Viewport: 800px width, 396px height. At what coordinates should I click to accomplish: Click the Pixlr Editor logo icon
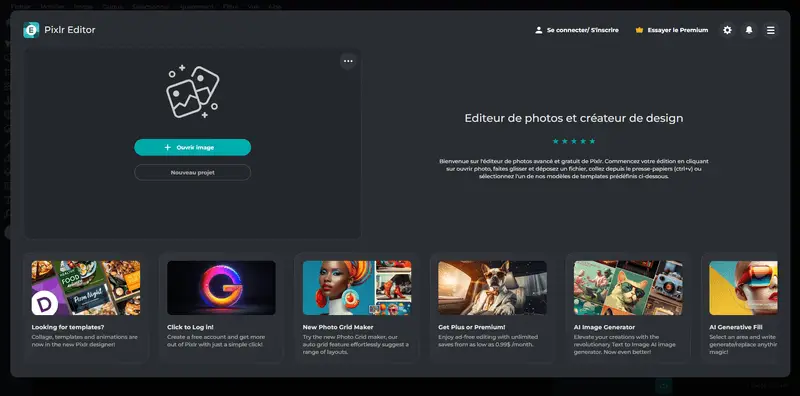pyautogui.click(x=31, y=30)
